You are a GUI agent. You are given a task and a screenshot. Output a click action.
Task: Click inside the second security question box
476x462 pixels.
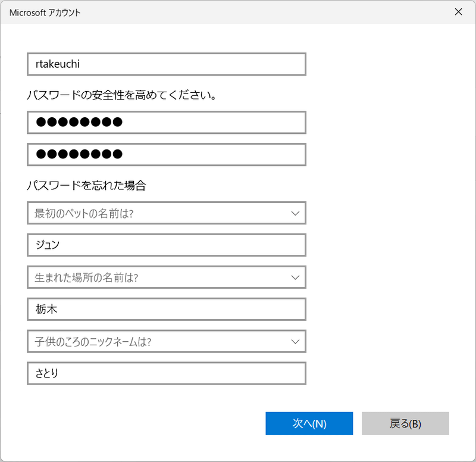149,277
